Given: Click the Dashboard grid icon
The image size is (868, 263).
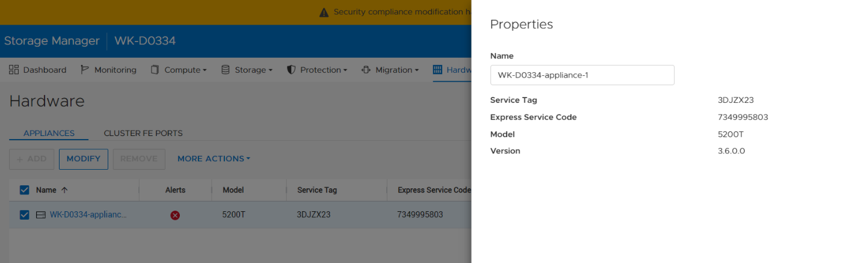Looking at the screenshot, I should pos(14,70).
